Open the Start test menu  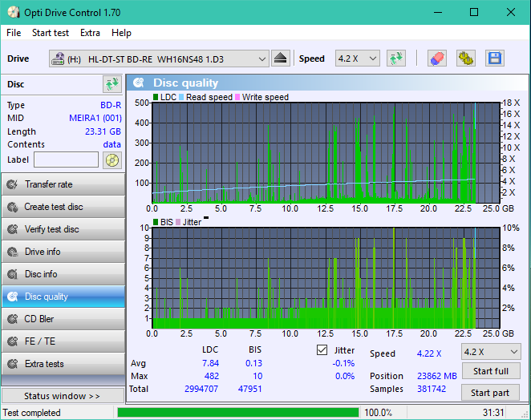click(x=51, y=33)
